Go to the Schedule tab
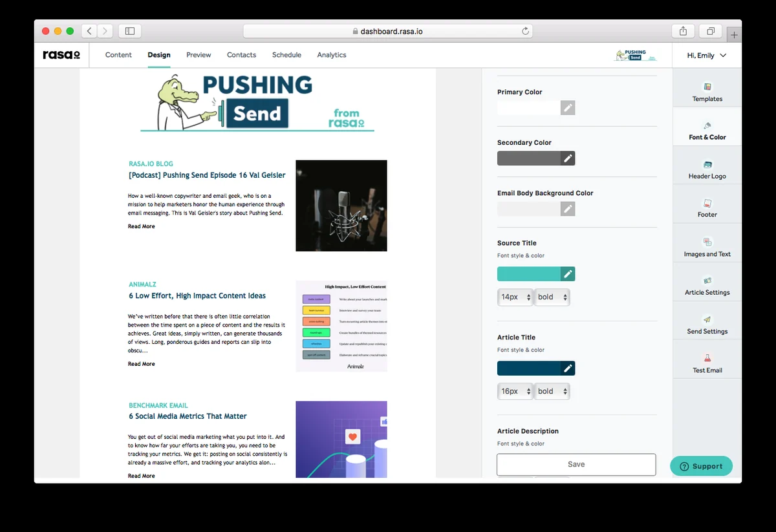The image size is (776, 532). tap(286, 55)
